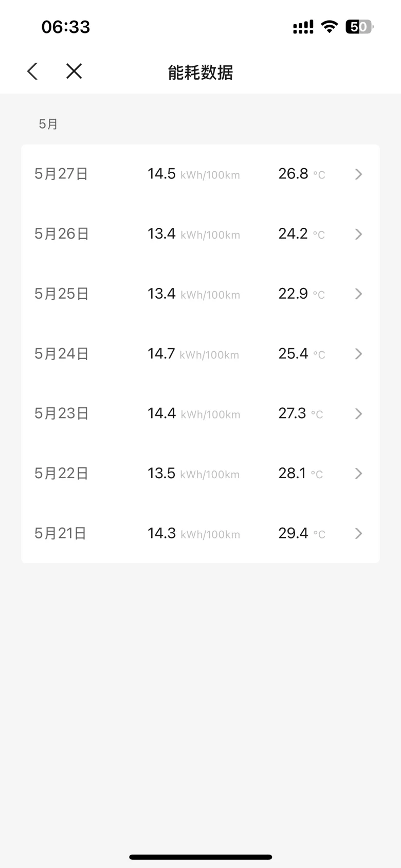Image resolution: width=401 pixels, height=868 pixels.
Task: Select the 5月27日 date label
Action: [x=61, y=174]
